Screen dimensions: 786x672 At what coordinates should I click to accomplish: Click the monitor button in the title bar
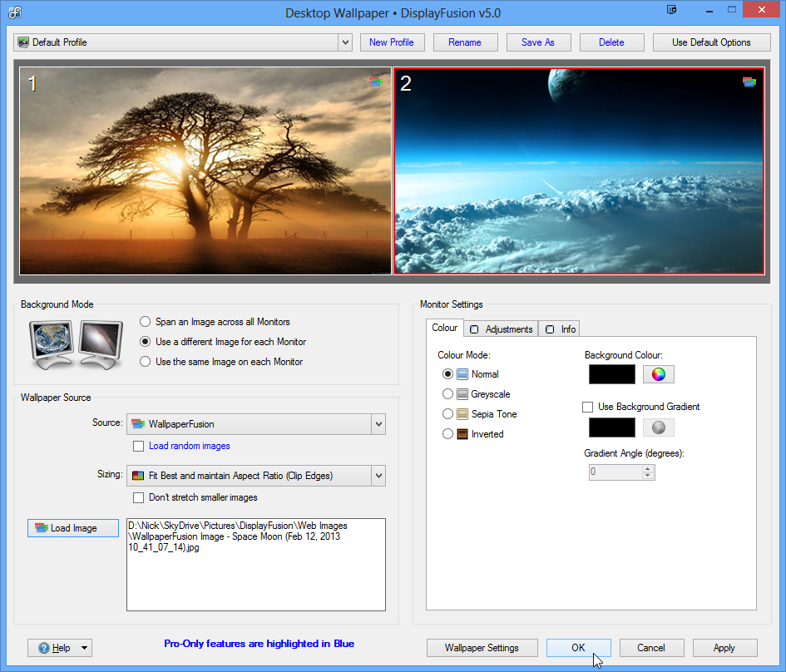coord(671,10)
